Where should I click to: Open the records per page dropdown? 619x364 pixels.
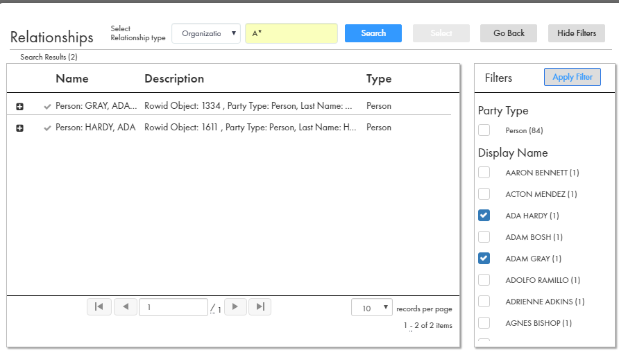tap(372, 308)
